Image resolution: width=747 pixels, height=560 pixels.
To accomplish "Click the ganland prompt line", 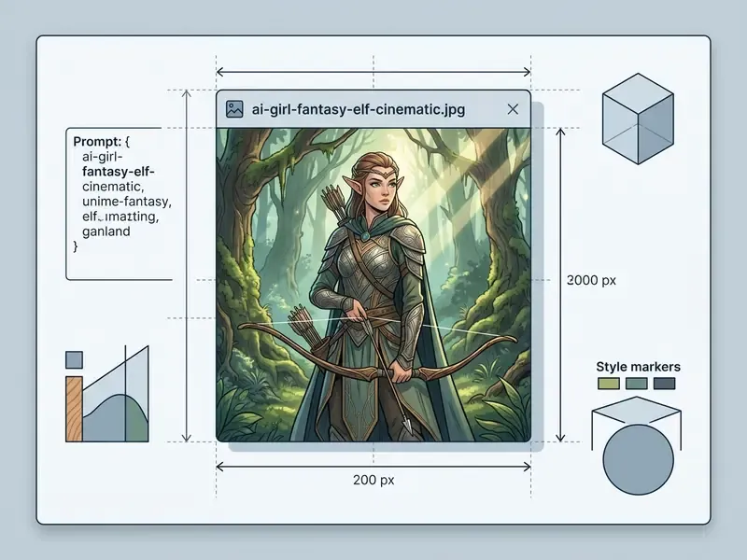I will pyautogui.click(x=106, y=231).
